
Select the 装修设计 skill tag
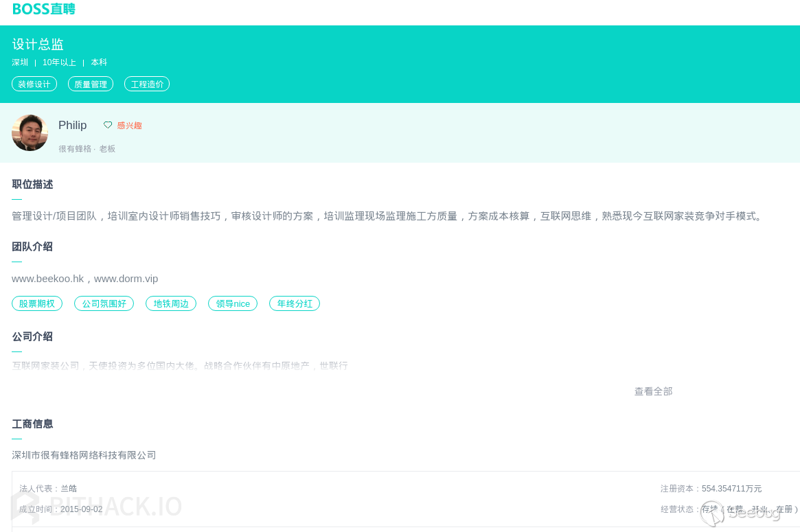point(34,84)
